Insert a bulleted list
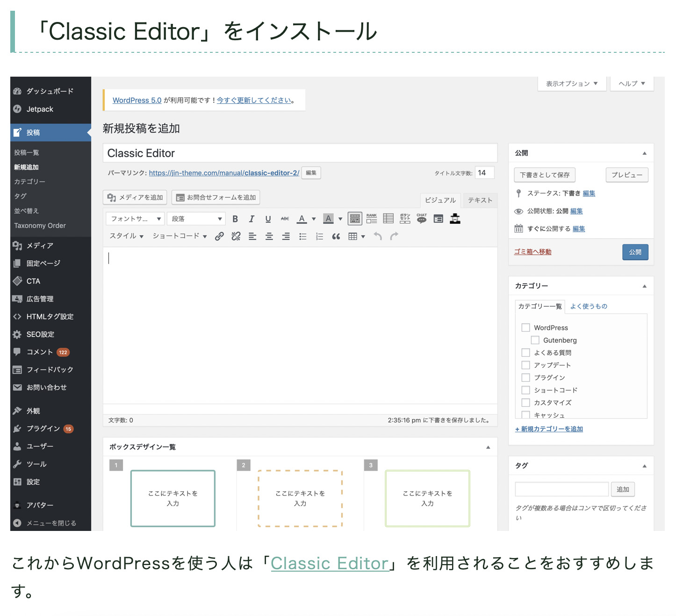Viewport: 676px width, 616px height. pos(302,236)
